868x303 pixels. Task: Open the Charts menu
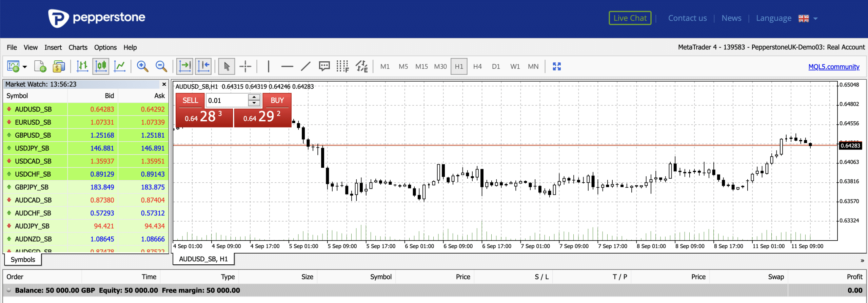(78, 47)
